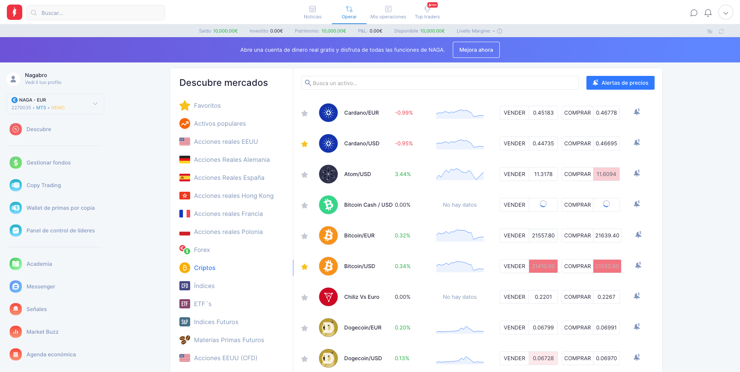740x372 pixels.
Task: Toggle favorite star for Atom/USD
Action: [304, 175]
